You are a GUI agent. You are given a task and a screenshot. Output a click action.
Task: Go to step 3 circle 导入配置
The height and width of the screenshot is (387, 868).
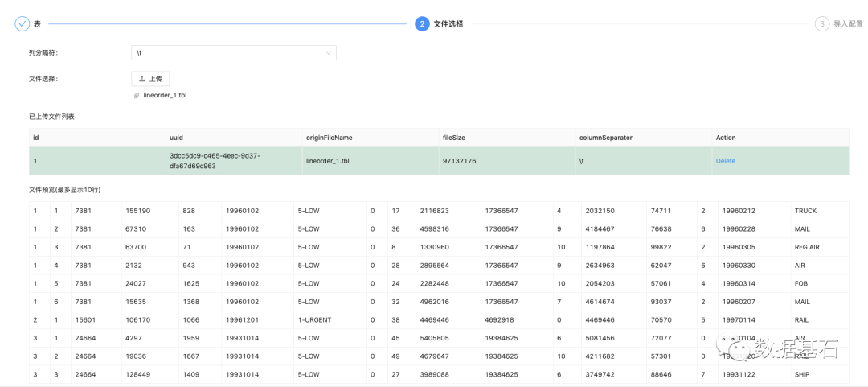pos(822,24)
